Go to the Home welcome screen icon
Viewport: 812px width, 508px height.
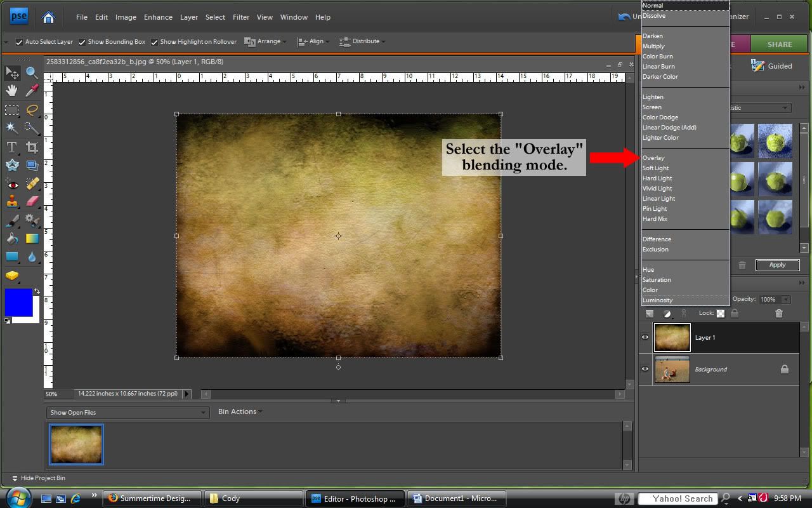[x=48, y=17]
